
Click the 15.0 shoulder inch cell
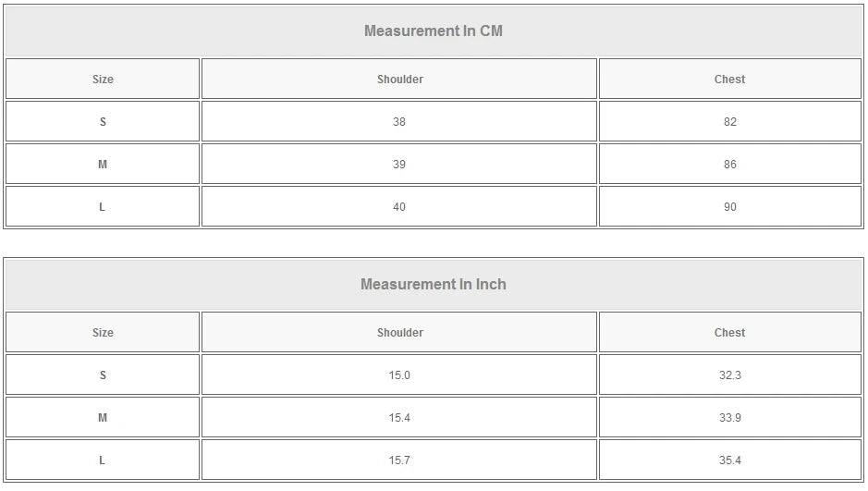[x=399, y=375]
